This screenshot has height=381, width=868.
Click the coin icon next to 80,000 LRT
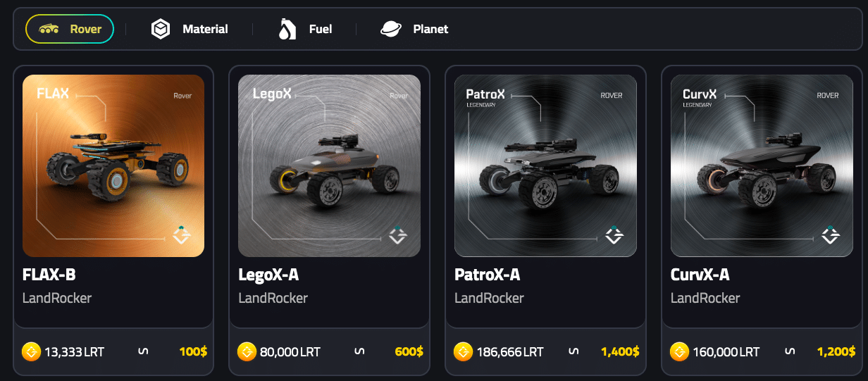click(247, 351)
